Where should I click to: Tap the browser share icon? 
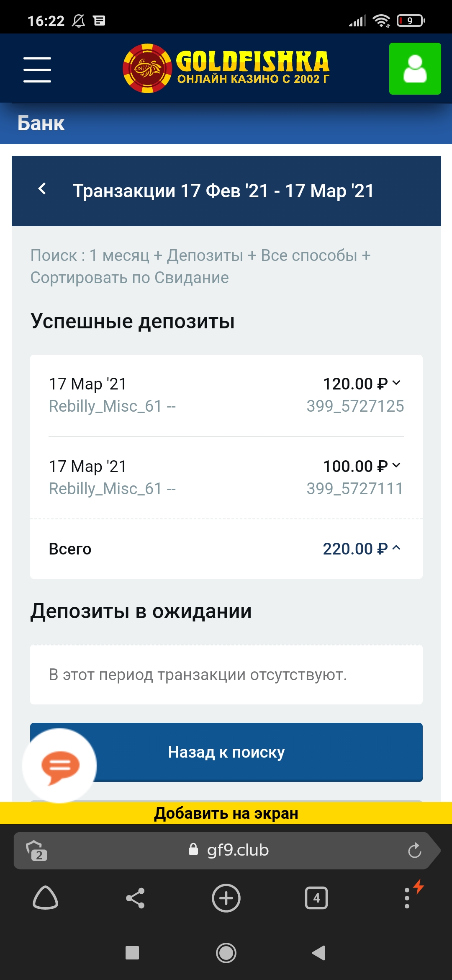click(135, 898)
